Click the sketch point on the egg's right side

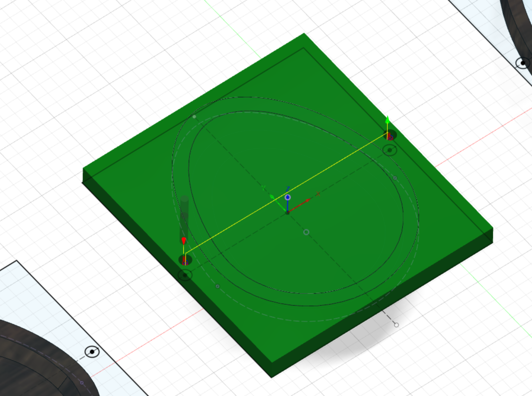coord(395,178)
